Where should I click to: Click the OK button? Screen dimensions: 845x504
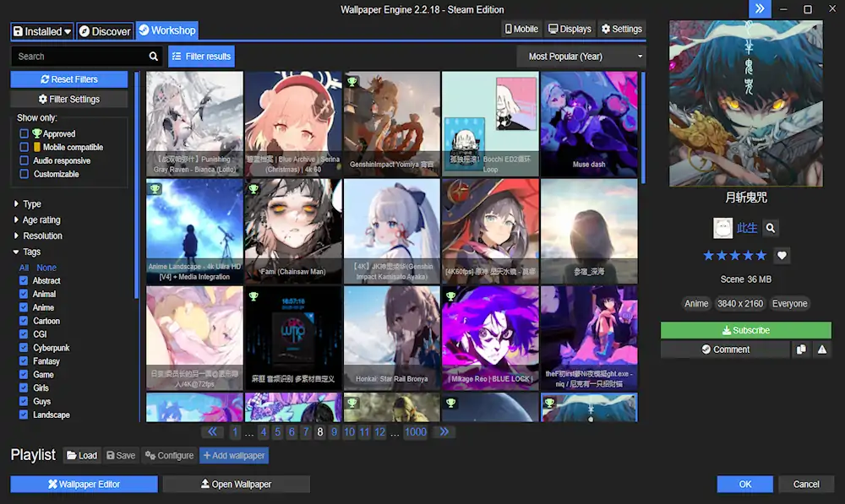744,484
